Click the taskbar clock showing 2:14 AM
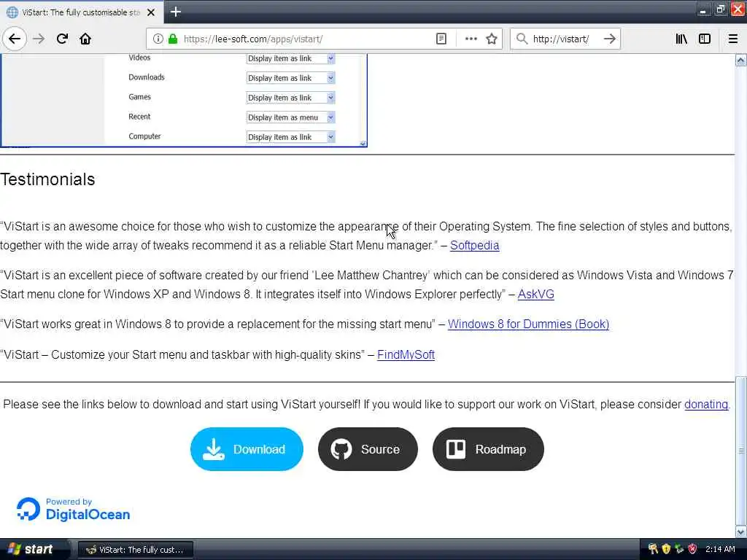747x560 pixels. pyautogui.click(x=720, y=549)
